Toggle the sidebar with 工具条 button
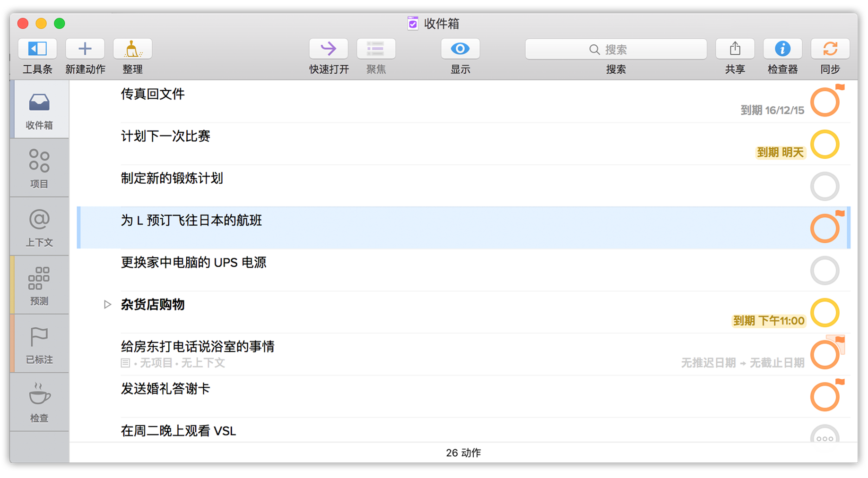Viewport: 868px width, 478px height. [x=37, y=49]
